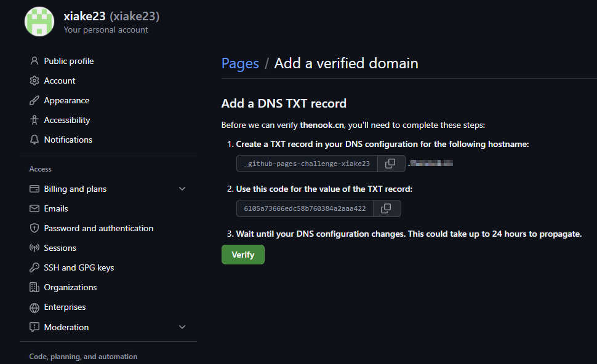
Task: Click the Appearance paintbrush icon
Action: 34,100
